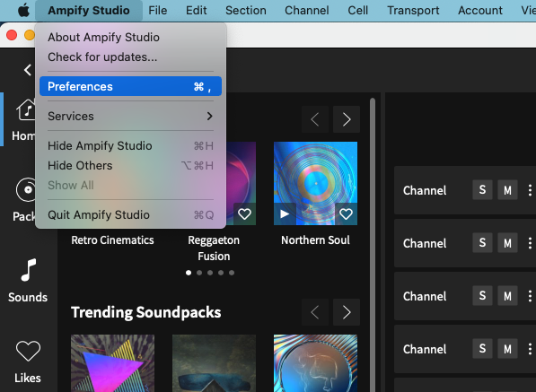The width and height of the screenshot is (536, 392).
Task: Close the Ampify Studio app menu via its title
Action: (x=89, y=11)
